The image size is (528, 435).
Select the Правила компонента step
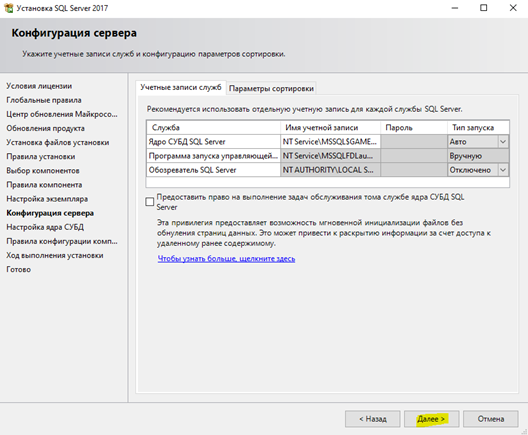(x=44, y=185)
